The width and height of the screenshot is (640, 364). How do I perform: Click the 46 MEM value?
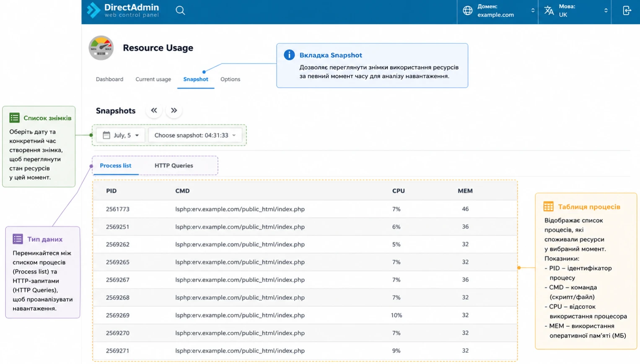[465, 209]
